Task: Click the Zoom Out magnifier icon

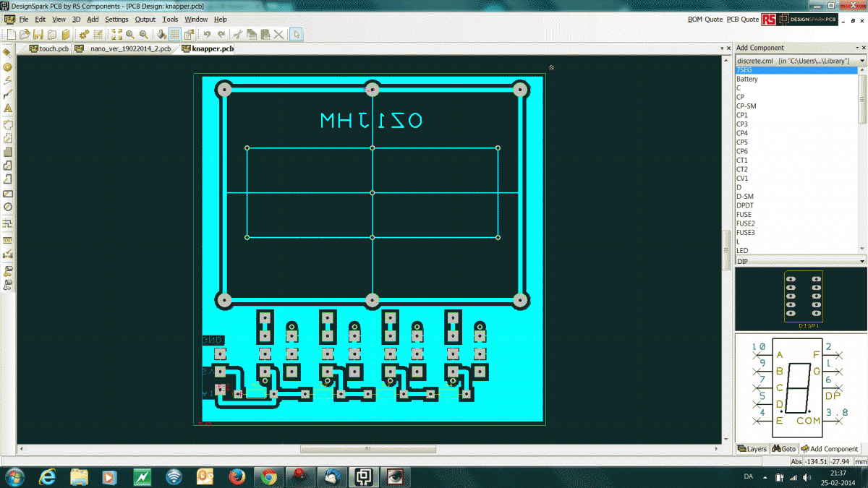Action: click(x=143, y=34)
